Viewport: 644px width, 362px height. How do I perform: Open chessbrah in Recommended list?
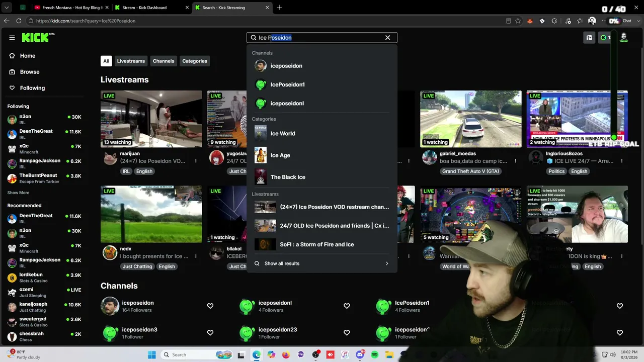[44, 336]
